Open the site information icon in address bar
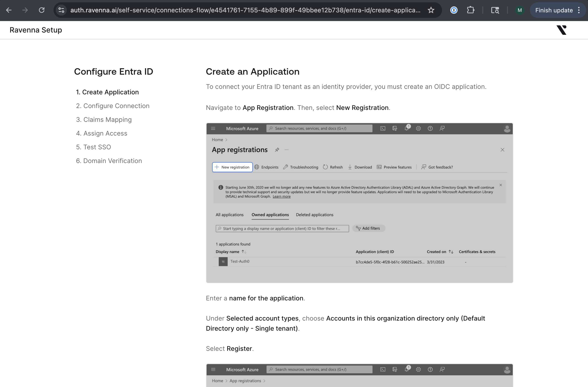The image size is (588, 387). 61,10
